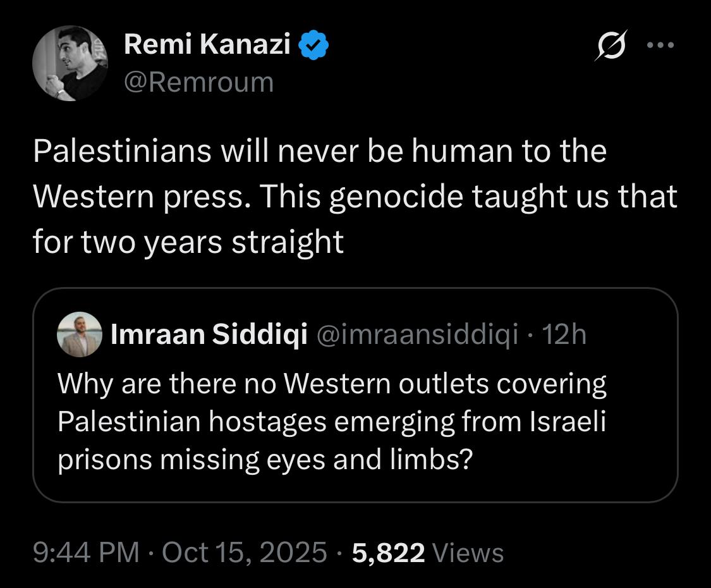Click 'Palestinian hostages emerging from Israeli' line

pos(332,422)
